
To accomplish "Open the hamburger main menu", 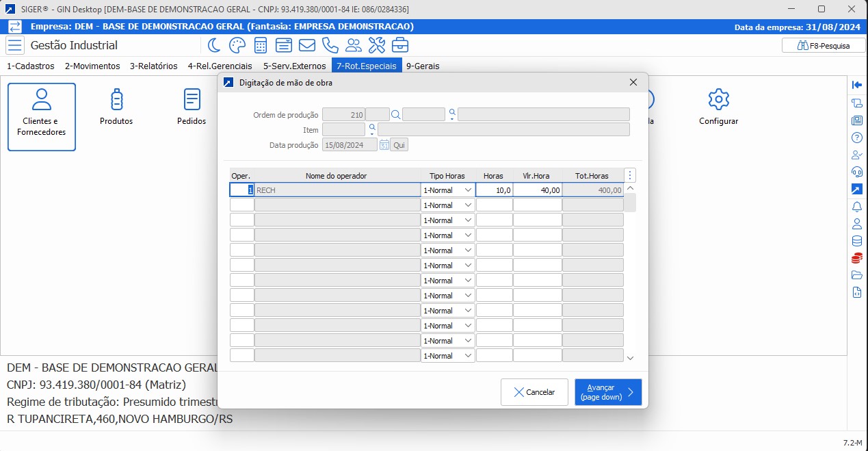I will pos(15,45).
